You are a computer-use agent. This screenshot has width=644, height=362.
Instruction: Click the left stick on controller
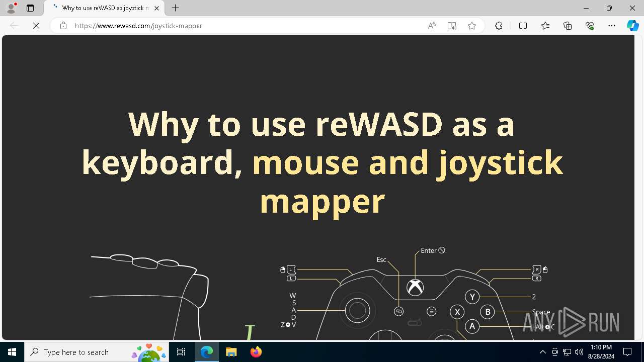point(357,310)
